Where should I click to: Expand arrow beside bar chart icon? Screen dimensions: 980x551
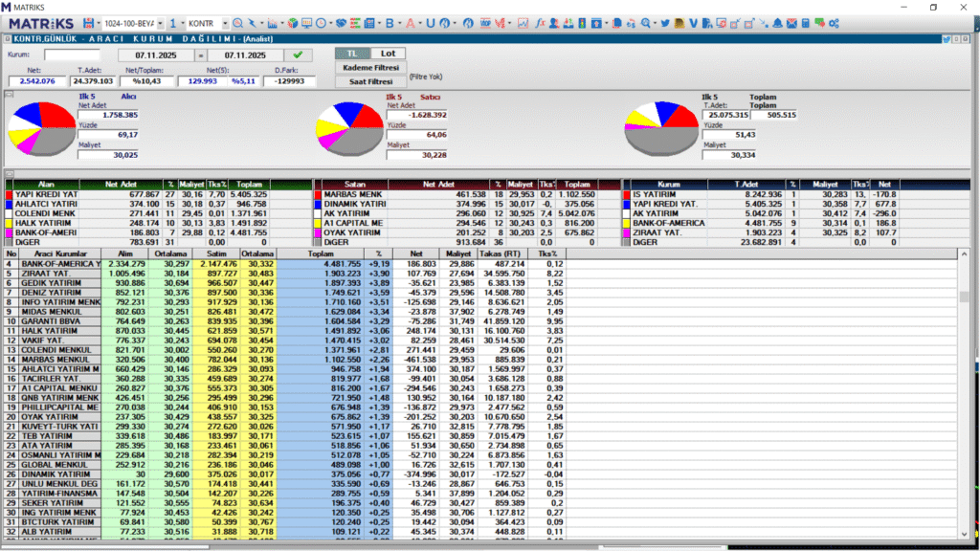[281, 23]
